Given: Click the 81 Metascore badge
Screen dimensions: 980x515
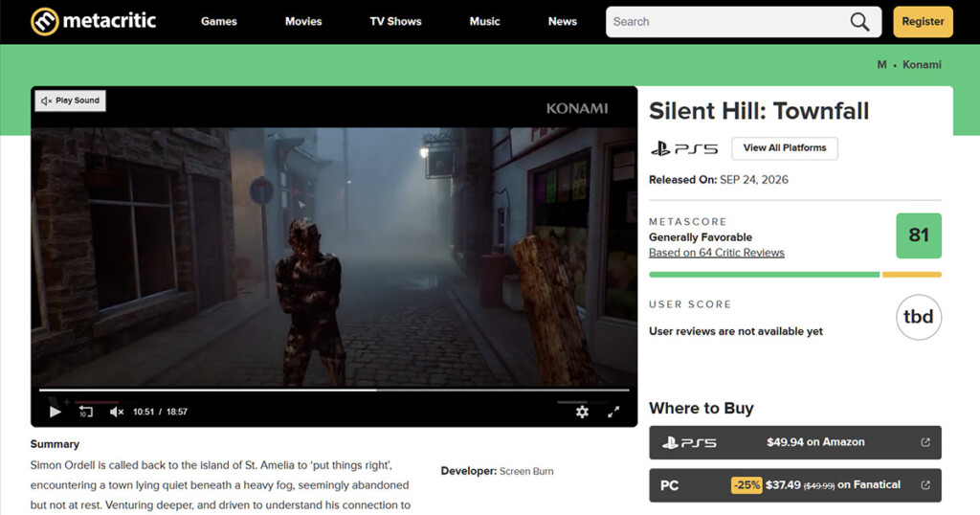Looking at the screenshot, I should [918, 235].
